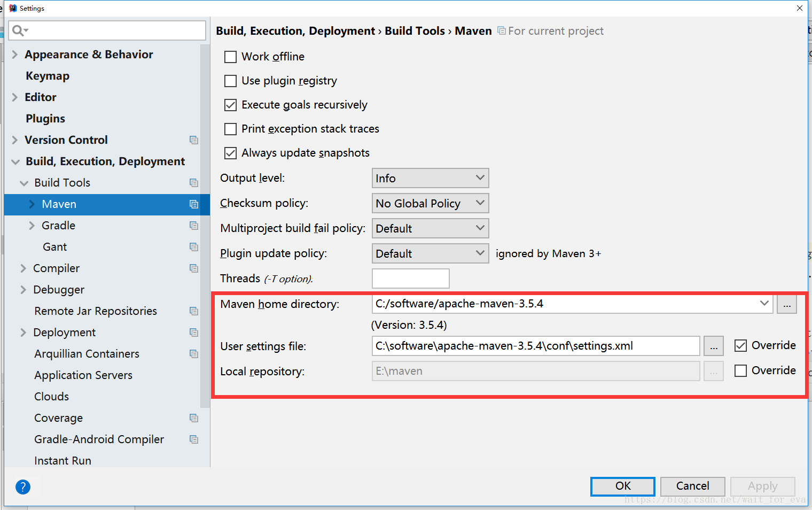Click the search magnifier icon in Settings
The image size is (812, 510).
[x=19, y=30]
